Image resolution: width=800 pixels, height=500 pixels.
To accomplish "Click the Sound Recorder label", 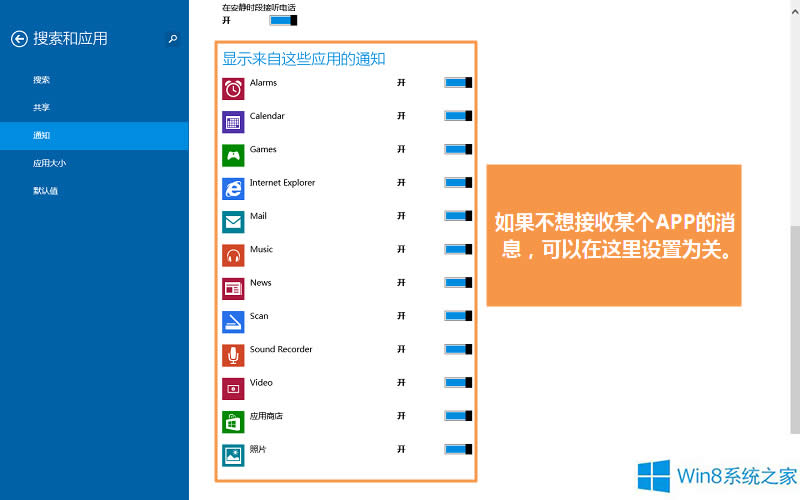I will click(281, 349).
